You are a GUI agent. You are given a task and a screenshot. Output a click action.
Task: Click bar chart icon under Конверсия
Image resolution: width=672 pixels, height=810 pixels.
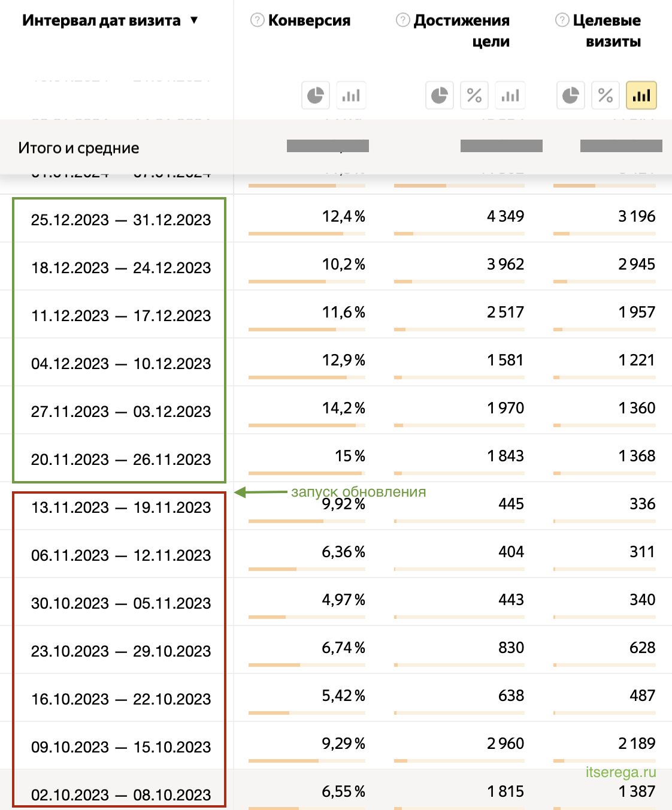tap(351, 95)
